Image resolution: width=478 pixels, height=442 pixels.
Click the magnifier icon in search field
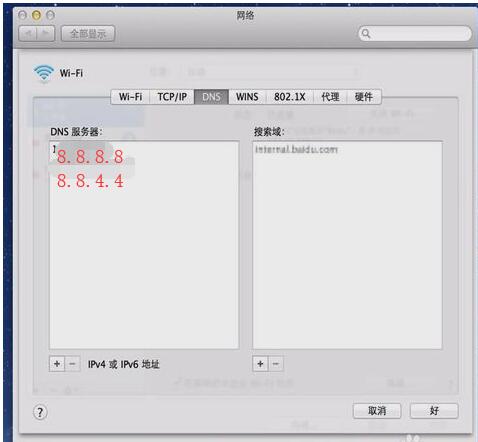pyautogui.click(x=366, y=34)
